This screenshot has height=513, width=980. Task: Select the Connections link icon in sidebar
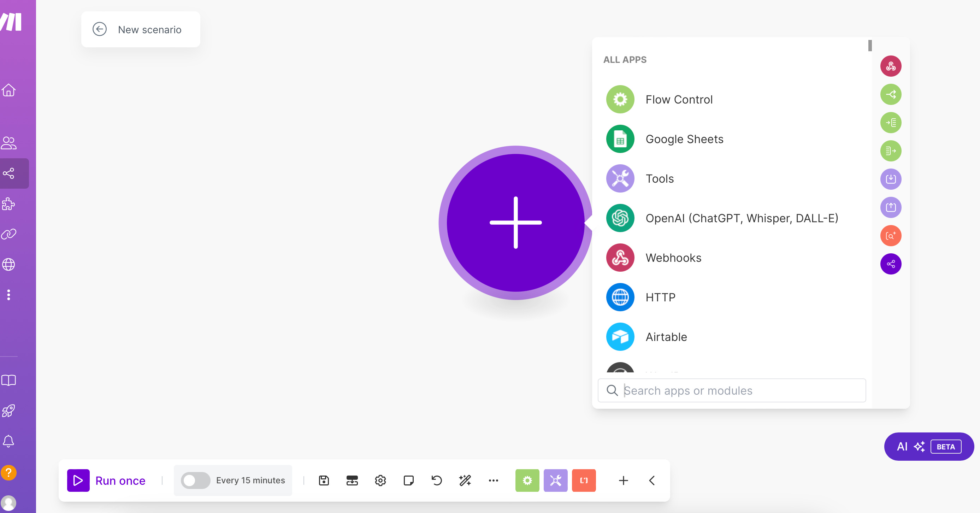click(9, 234)
